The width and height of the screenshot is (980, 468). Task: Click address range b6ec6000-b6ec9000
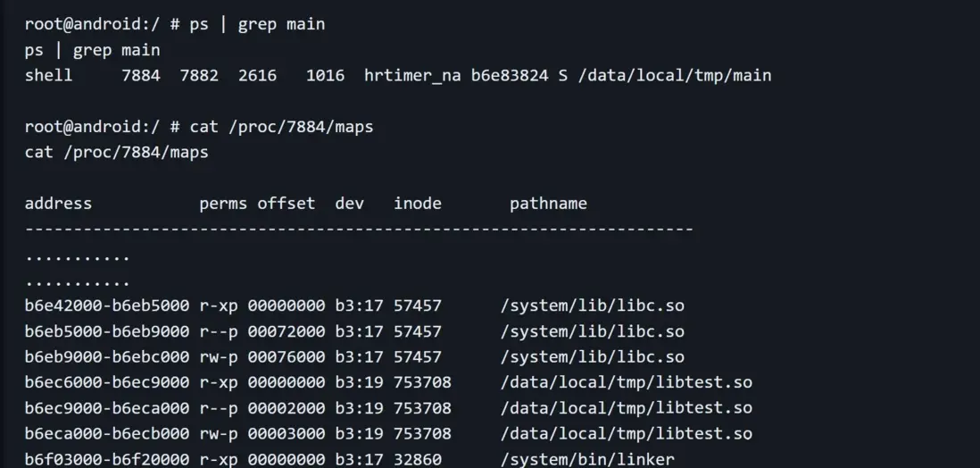[107, 383]
